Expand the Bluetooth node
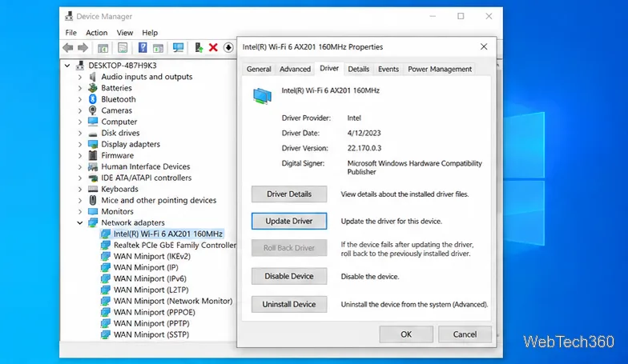 (80, 99)
